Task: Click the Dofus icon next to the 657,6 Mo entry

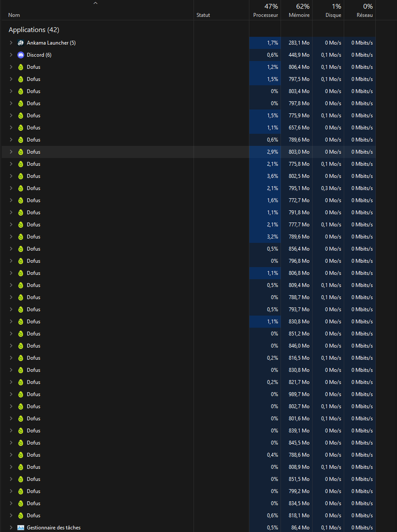Action: pyautogui.click(x=21, y=127)
